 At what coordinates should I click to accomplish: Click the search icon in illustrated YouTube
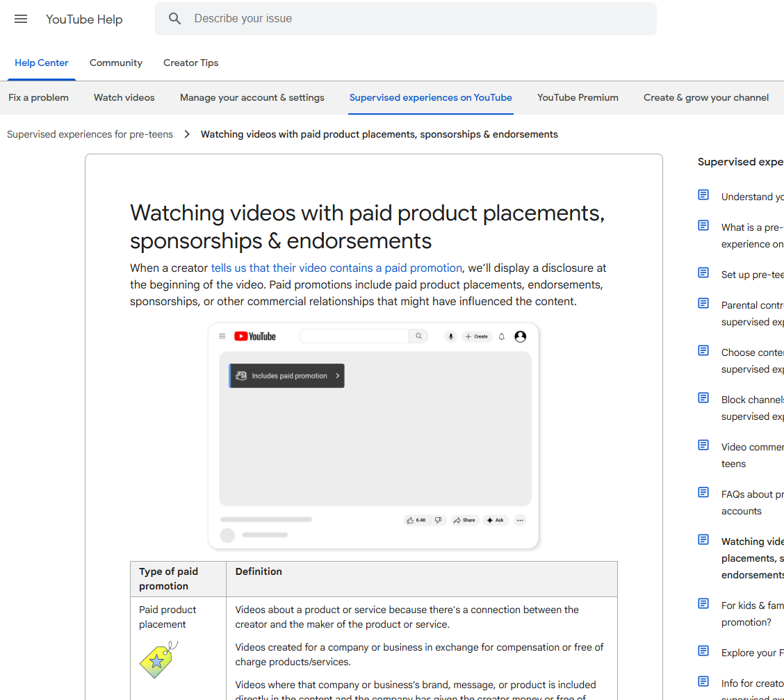(x=418, y=336)
